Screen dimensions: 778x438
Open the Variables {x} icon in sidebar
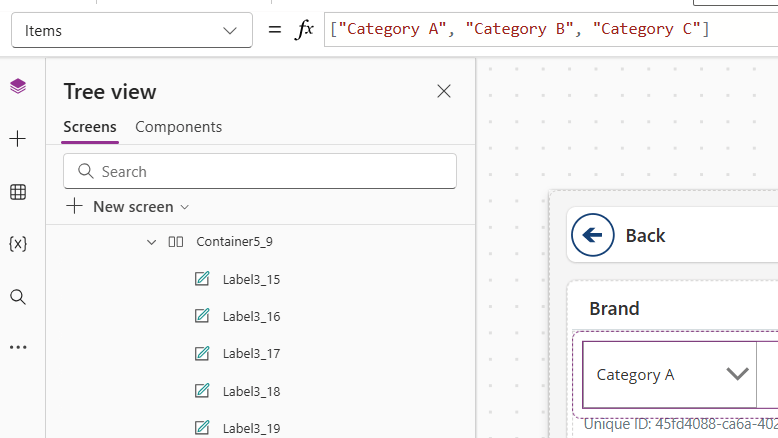pos(17,244)
